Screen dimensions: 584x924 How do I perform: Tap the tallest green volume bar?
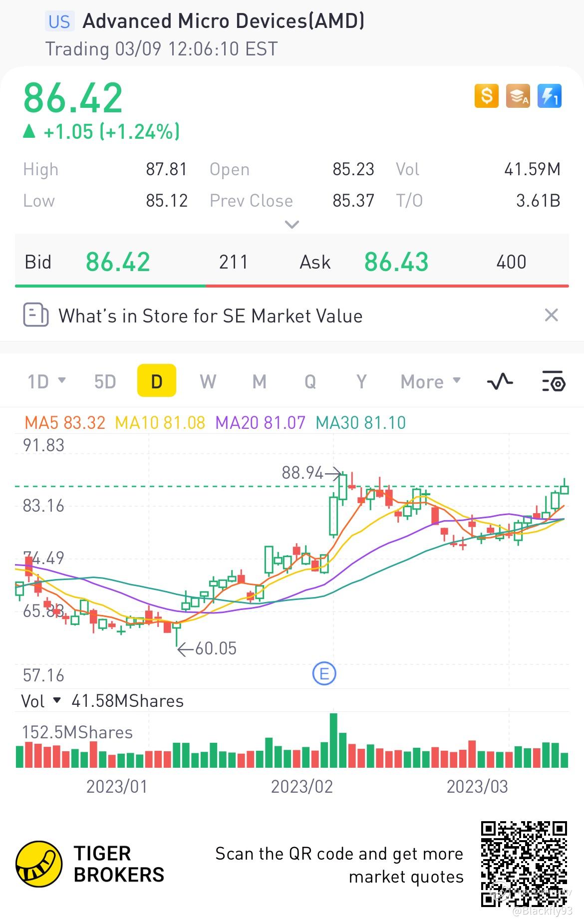point(334,740)
